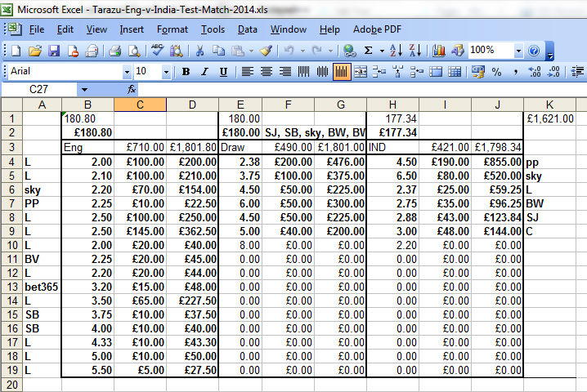The height and width of the screenshot is (392, 587).
Task: Open the Paste options dropdown arrow
Action: point(251,51)
